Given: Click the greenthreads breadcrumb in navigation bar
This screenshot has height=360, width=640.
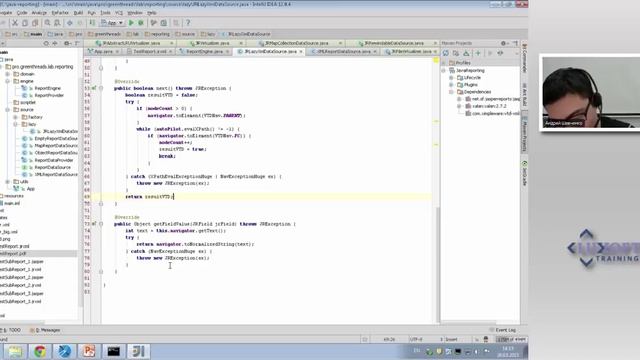Looking at the screenshot, I should (x=104, y=34).
